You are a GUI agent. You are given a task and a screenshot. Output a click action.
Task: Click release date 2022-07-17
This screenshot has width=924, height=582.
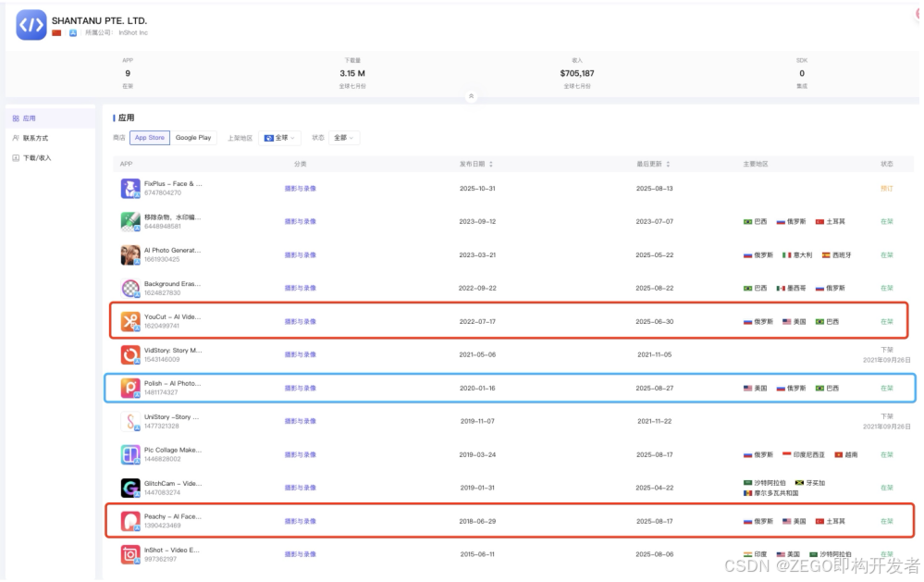(477, 322)
